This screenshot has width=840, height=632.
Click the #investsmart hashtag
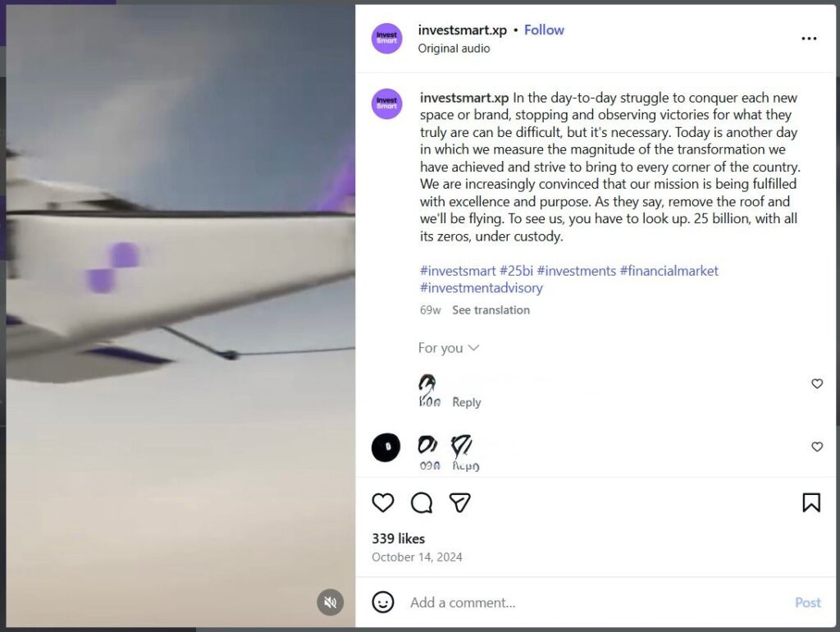(x=458, y=271)
